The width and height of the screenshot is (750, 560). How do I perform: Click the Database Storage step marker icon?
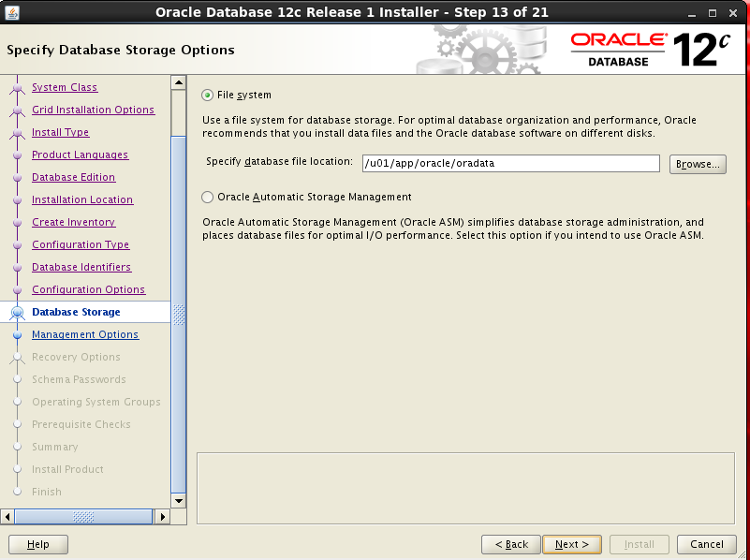[18, 312]
